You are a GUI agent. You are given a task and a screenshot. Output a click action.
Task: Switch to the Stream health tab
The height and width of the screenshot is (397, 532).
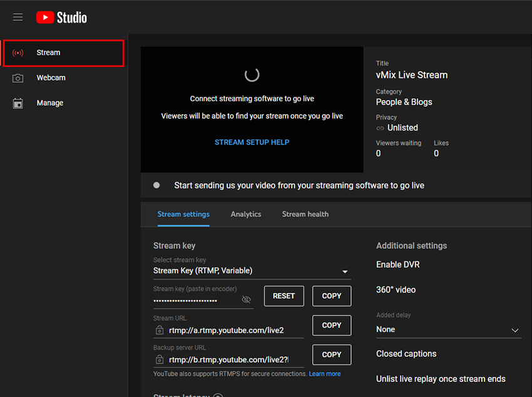(x=305, y=214)
